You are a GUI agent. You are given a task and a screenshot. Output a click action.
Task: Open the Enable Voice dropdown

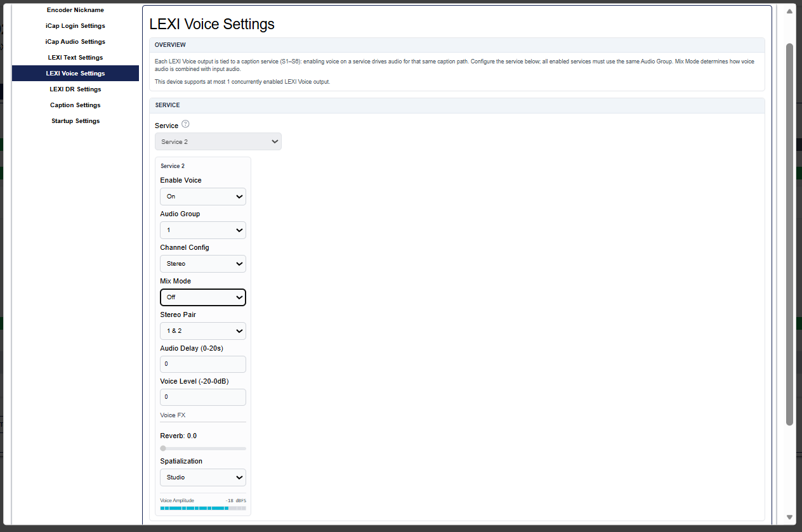pyautogui.click(x=203, y=197)
